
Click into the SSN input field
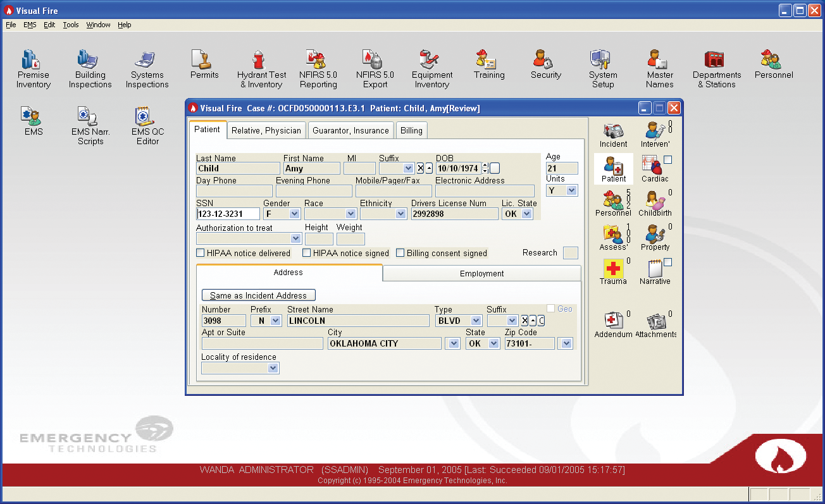pyautogui.click(x=228, y=214)
